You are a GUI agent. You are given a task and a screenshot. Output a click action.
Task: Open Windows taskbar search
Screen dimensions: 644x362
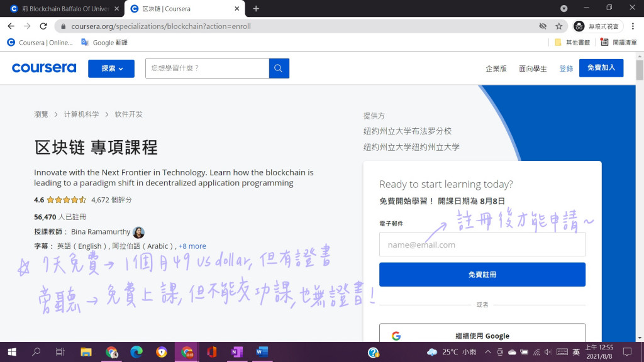click(36, 352)
